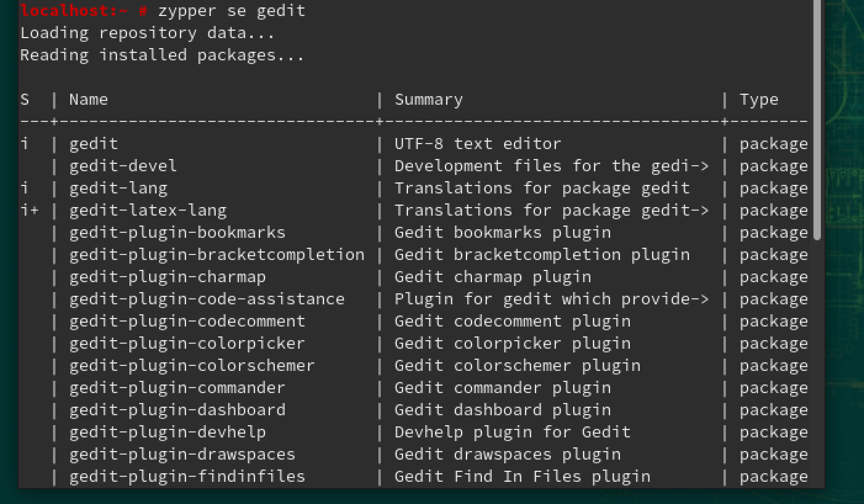The height and width of the screenshot is (504, 864).
Task: Click package name 'gedit-plugin-charmap'
Action: [168, 277]
